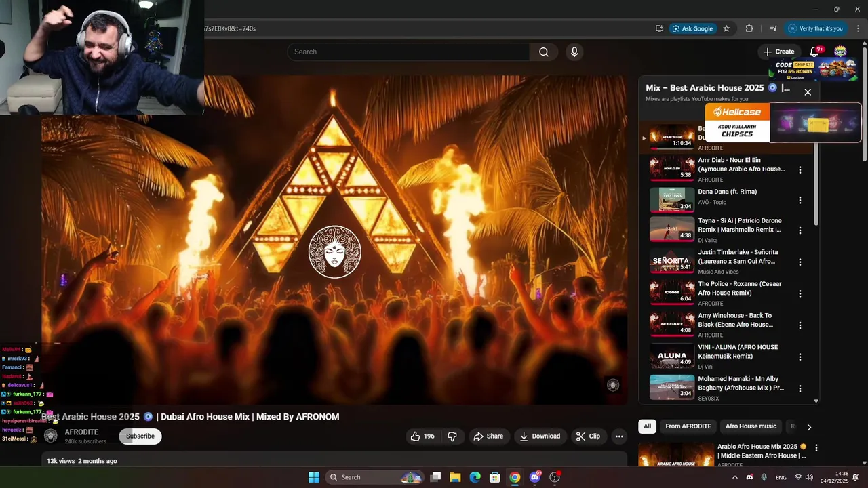Viewport: 868px width, 488px height.
Task: Click the AFRODITE channel avatar
Action: (x=51, y=436)
